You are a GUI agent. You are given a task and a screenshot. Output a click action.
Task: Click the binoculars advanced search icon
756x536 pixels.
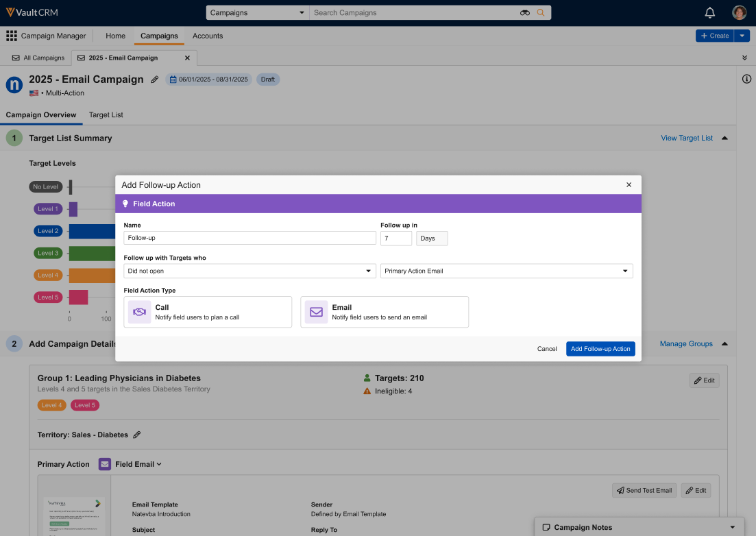[x=525, y=12]
